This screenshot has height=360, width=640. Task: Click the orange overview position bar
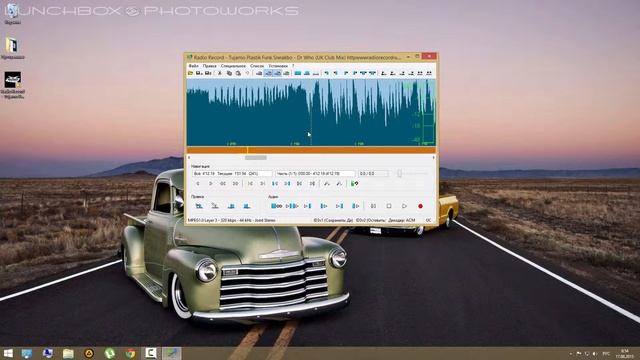click(x=311, y=150)
